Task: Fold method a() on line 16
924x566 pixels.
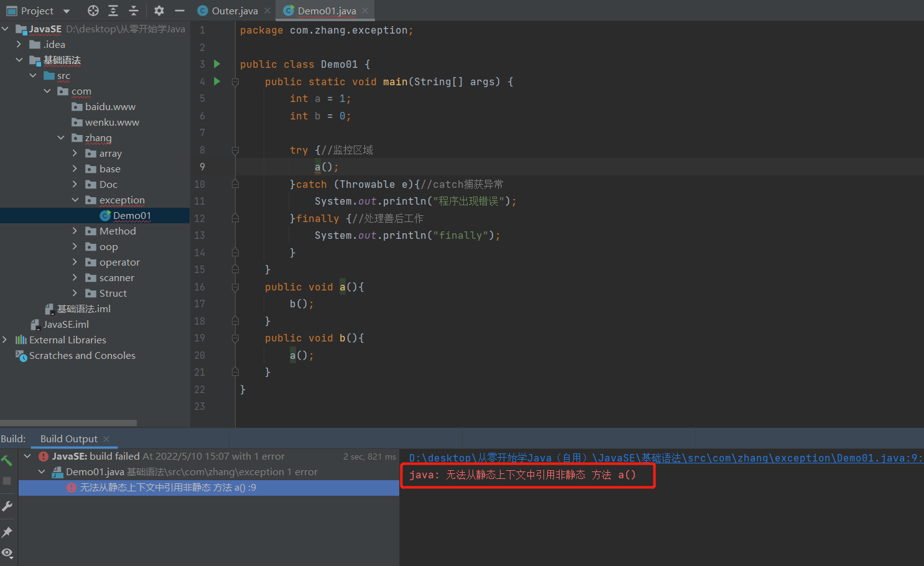Action: click(235, 287)
